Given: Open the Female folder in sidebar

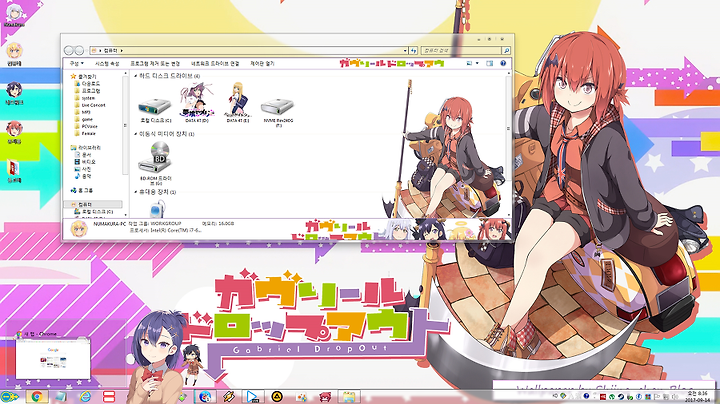Looking at the screenshot, I should click(84, 134).
